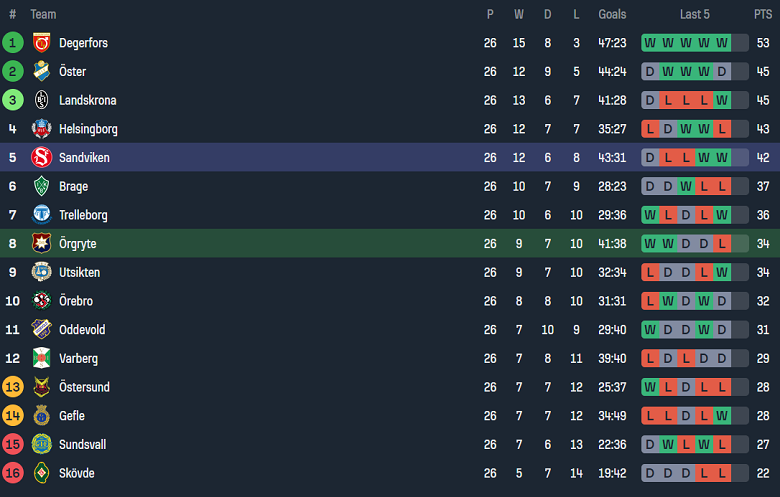Click Degerfors' most recent green W result
Image resolution: width=780 pixels, height=497 pixels.
[x=722, y=43]
